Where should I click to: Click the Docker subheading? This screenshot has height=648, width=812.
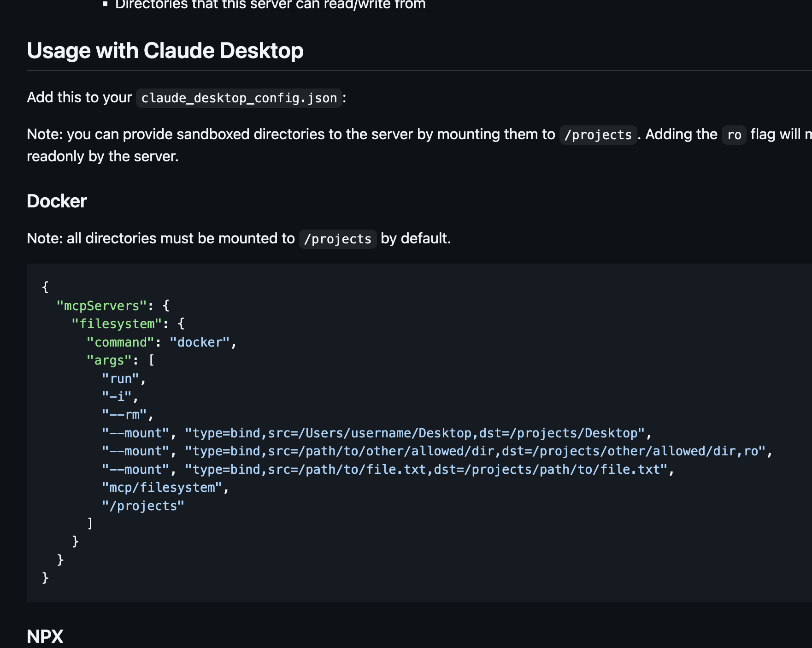(x=57, y=201)
